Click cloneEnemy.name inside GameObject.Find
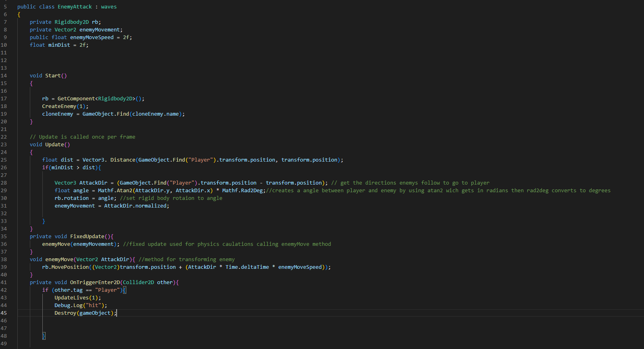The image size is (644, 349). (155, 114)
